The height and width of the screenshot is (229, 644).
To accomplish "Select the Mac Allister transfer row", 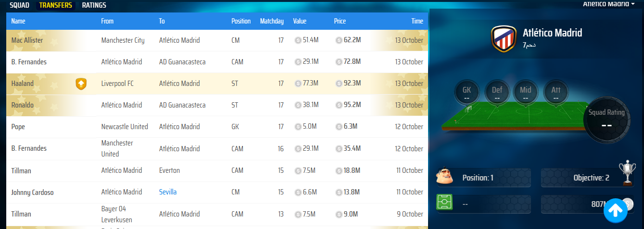I will pyautogui.click(x=216, y=40).
